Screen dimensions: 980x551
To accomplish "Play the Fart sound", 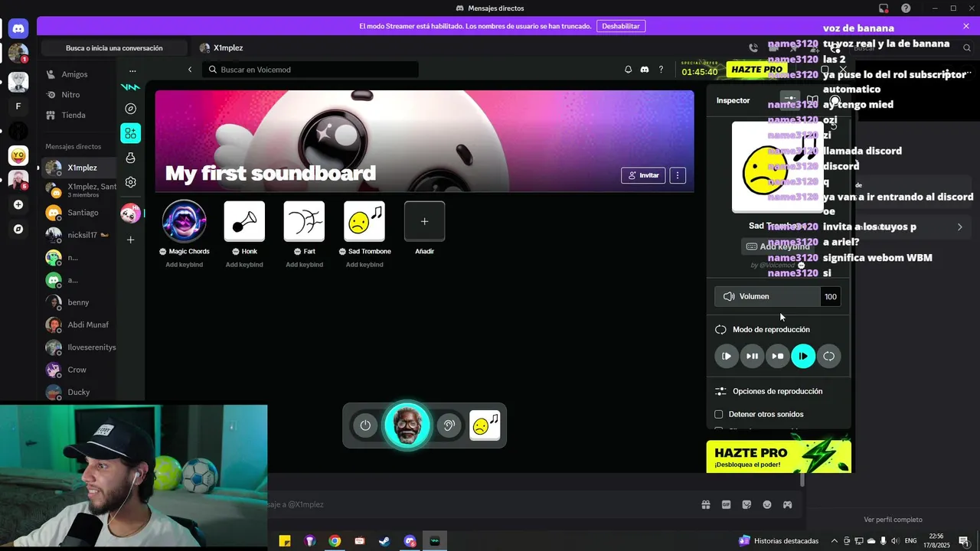I will pyautogui.click(x=304, y=221).
